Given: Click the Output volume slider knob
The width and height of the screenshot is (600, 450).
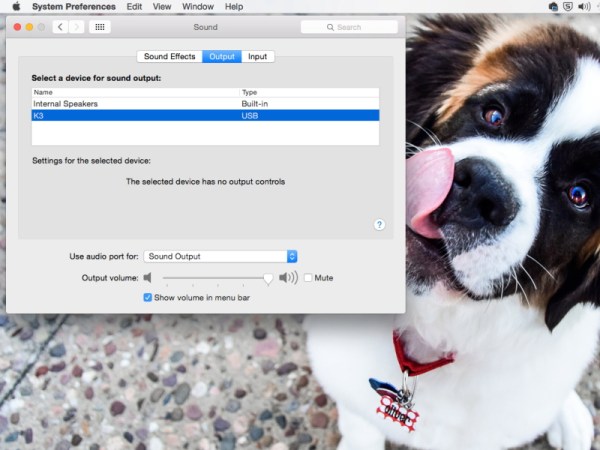Looking at the screenshot, I should click(x=268, y=278).
